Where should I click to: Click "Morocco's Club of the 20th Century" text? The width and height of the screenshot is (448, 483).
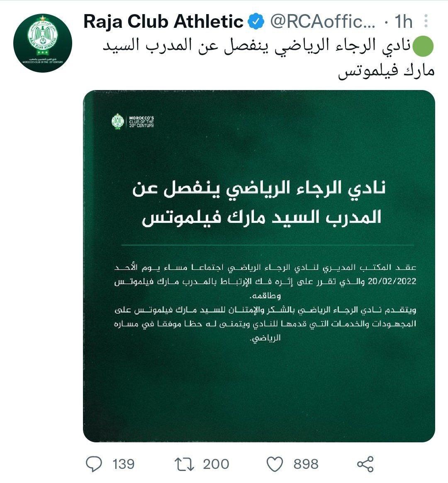pos(141,122)
